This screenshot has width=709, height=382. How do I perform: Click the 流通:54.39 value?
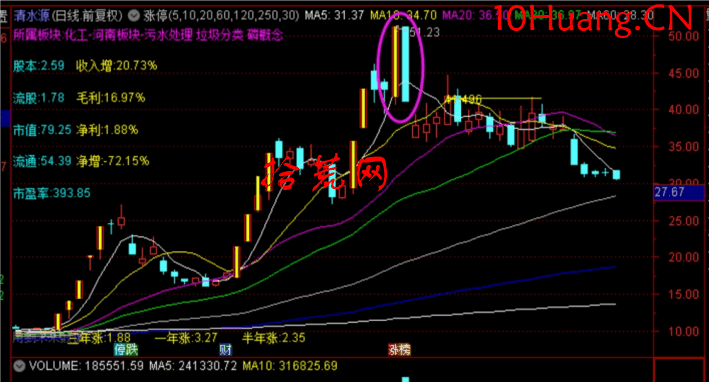(42, 161)
